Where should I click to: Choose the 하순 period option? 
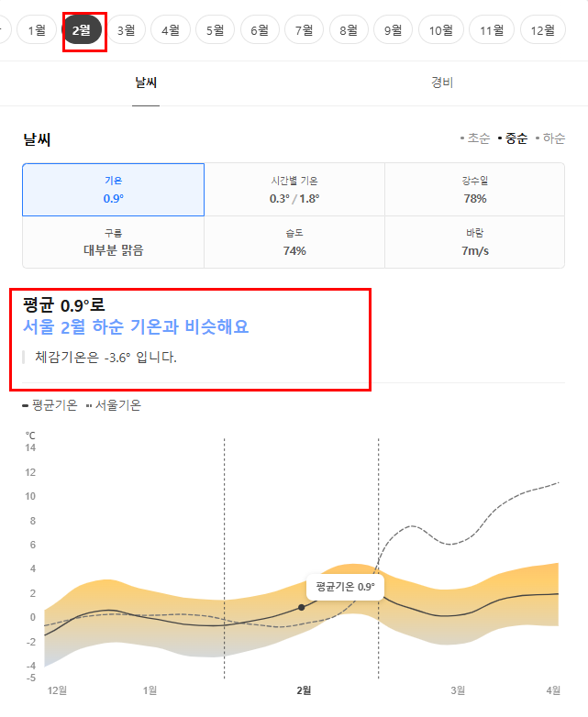pos(550,138)
